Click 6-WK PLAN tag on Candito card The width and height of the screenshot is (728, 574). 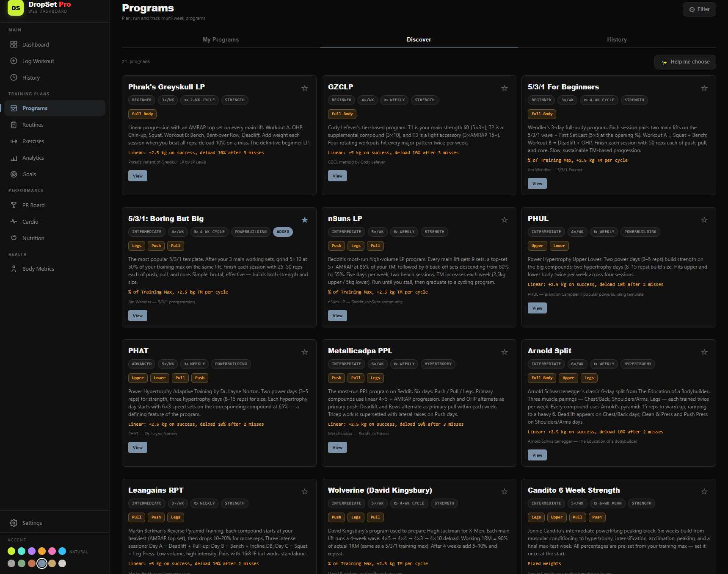tap(607, 503)
